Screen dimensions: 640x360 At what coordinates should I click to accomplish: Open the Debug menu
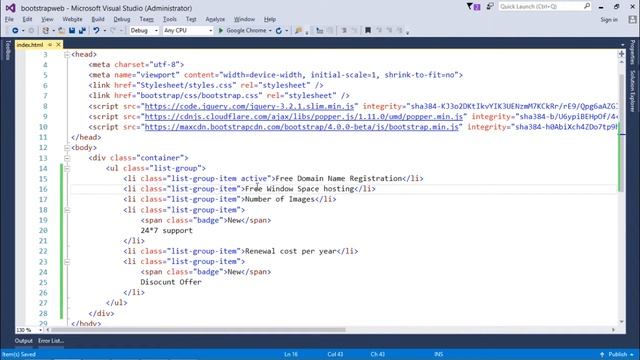122,19
